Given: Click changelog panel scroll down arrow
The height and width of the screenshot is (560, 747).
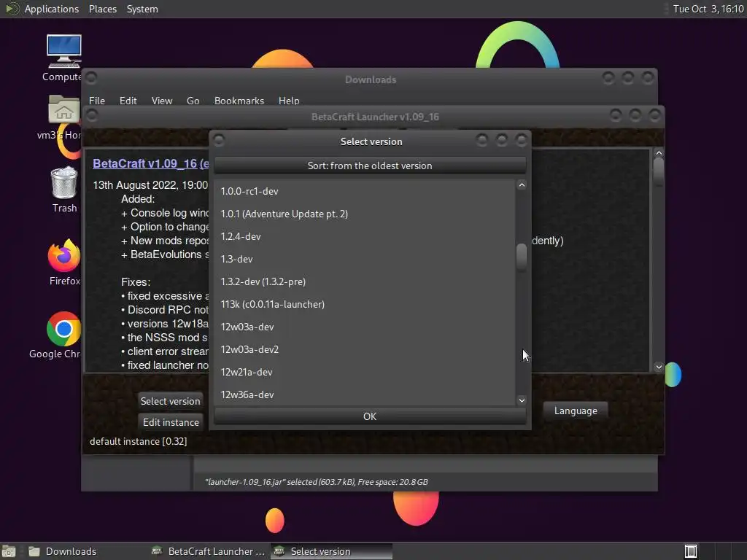Looking at the screenshot, I should point(659,367).
